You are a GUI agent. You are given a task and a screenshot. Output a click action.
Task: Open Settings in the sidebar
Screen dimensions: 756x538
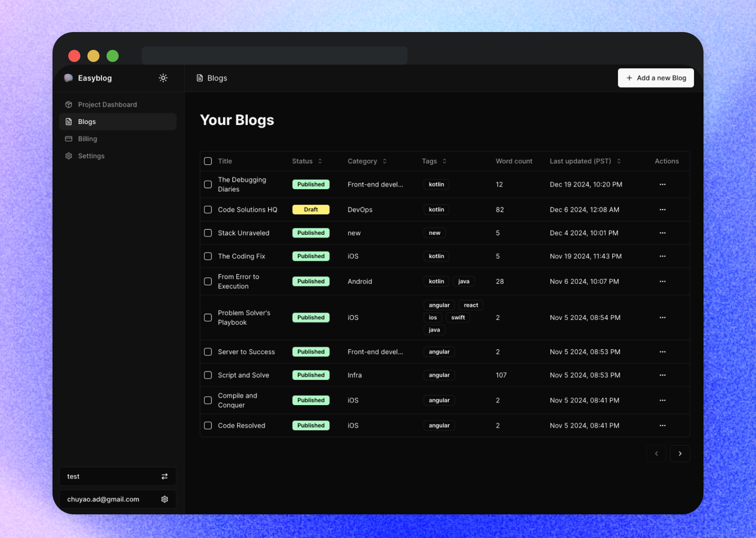[x=118, y=156]
